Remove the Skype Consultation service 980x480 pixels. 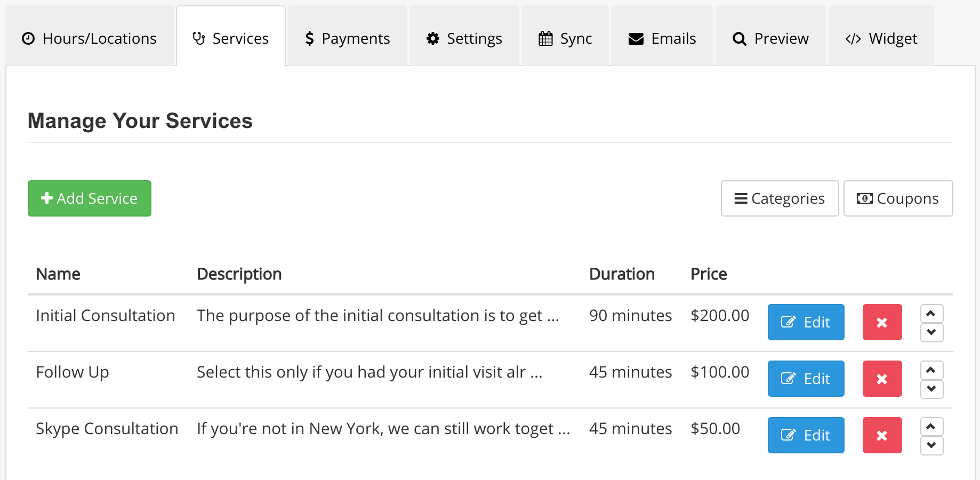[882, 435]
